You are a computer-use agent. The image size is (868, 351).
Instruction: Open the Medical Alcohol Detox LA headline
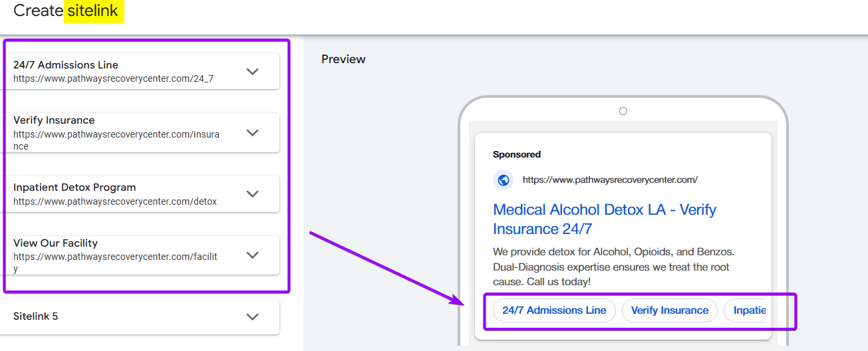point(604,219)
